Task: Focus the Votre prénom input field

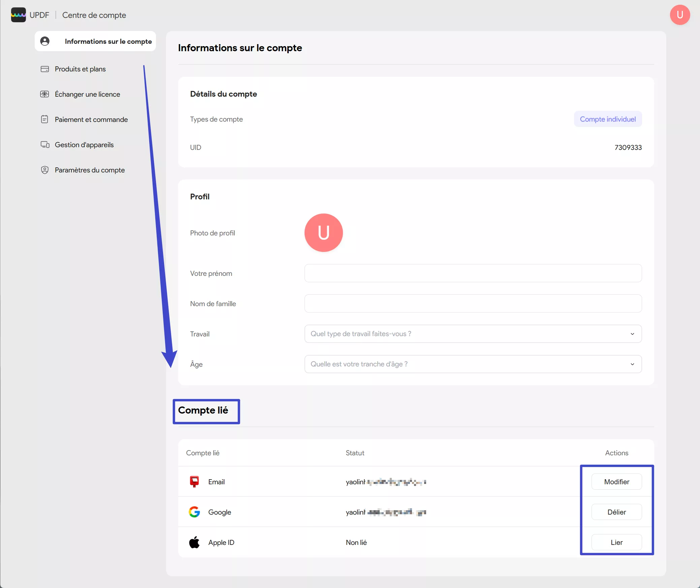Action: pyautogui.click(x=473, y=273)
